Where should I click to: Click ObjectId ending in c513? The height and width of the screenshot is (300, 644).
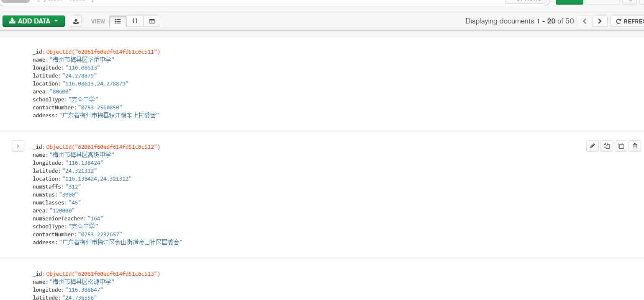click(103, 274)
